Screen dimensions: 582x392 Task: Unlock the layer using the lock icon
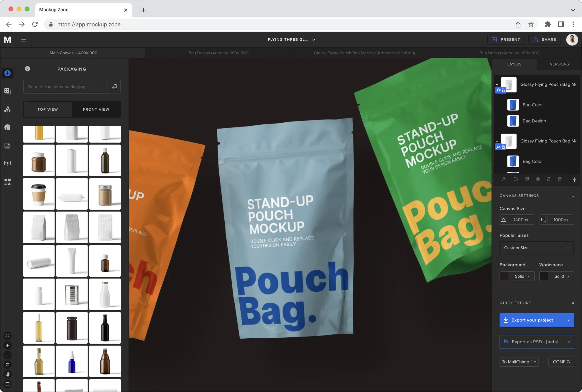pyautogui.click(x=549, y=179)
